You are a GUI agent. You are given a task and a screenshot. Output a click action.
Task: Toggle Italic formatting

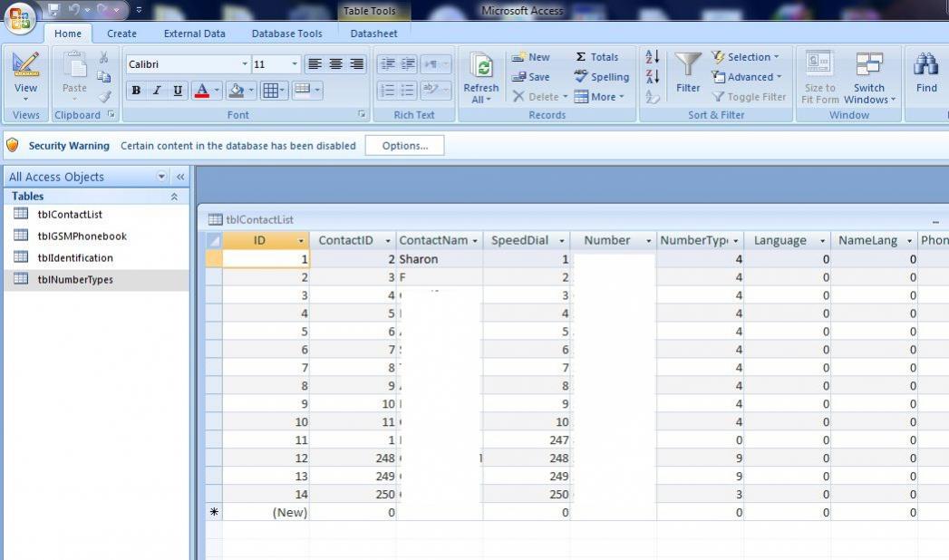point(157,91)
